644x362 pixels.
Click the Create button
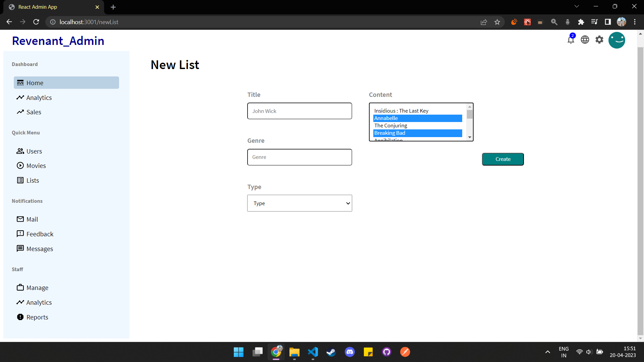pos(503,159)
